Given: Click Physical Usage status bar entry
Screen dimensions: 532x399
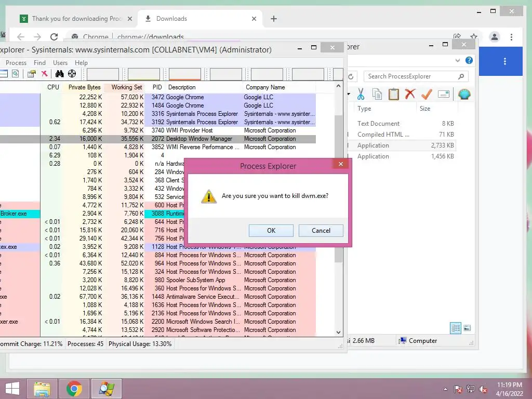Looking at the screenshot, I should pyautogui.click(x=140, y=344).
